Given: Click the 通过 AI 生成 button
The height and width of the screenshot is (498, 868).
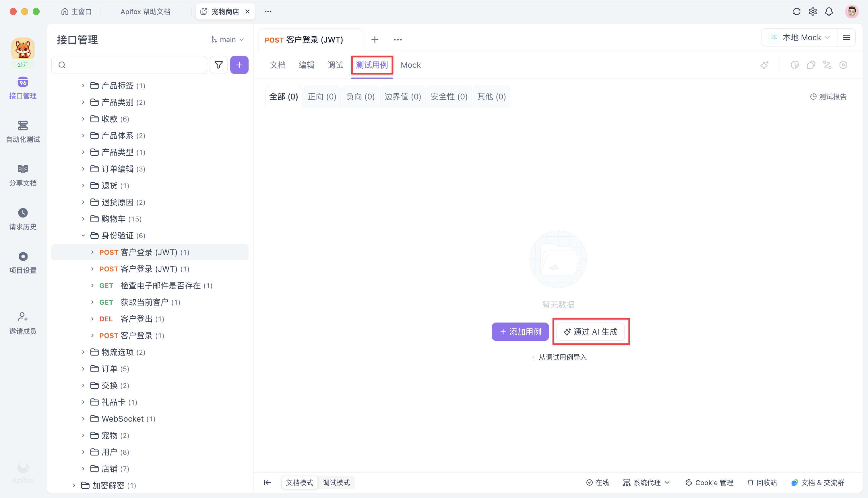Looking at the screenshot, I should coord(591,331).
